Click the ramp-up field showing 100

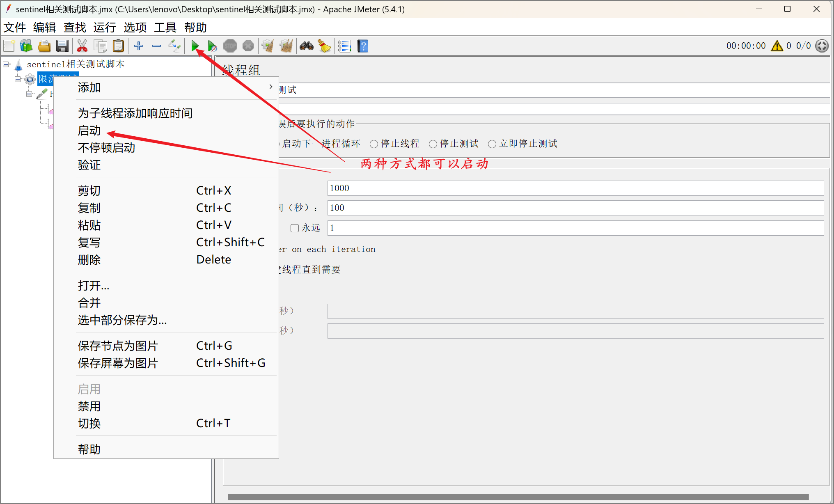tap(575, 208)
